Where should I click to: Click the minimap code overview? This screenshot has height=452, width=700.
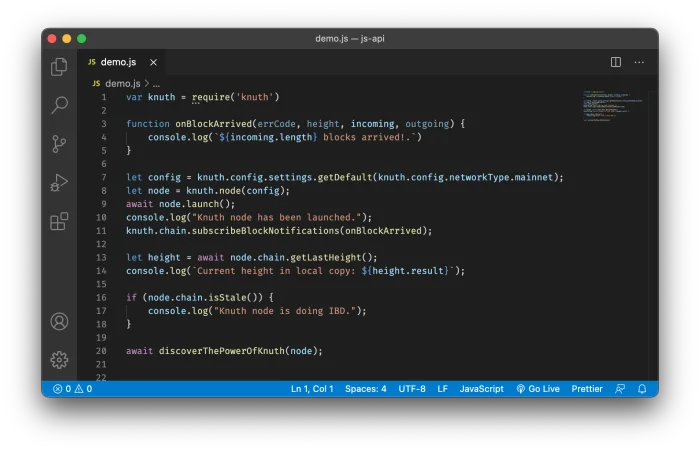(612, 106)
